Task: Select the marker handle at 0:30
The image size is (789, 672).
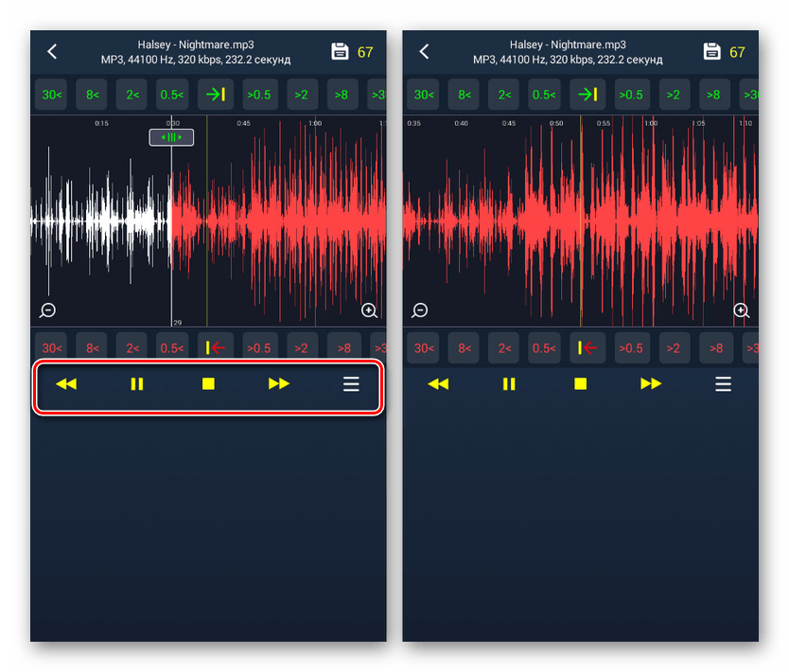Action: pos(170,136)
